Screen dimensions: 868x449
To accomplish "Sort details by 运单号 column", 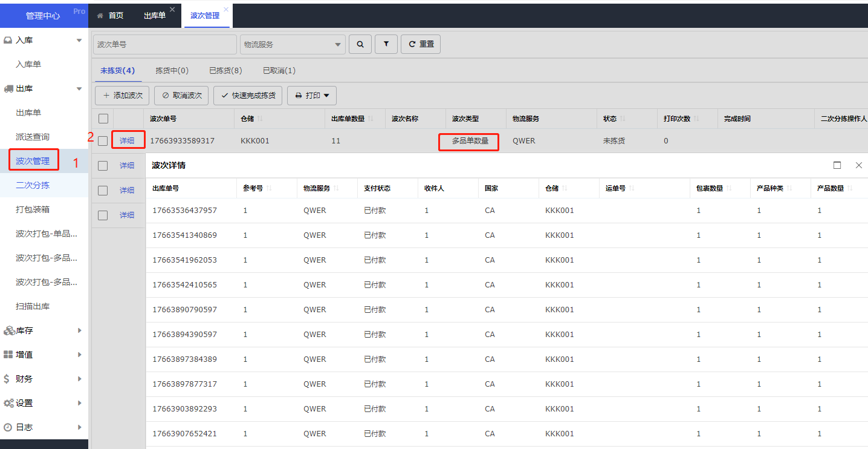I will pyautogui.click(x=631, y=188).
